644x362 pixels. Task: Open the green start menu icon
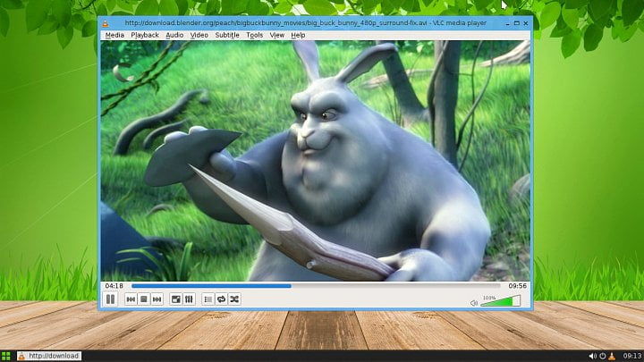click(5, 356)
